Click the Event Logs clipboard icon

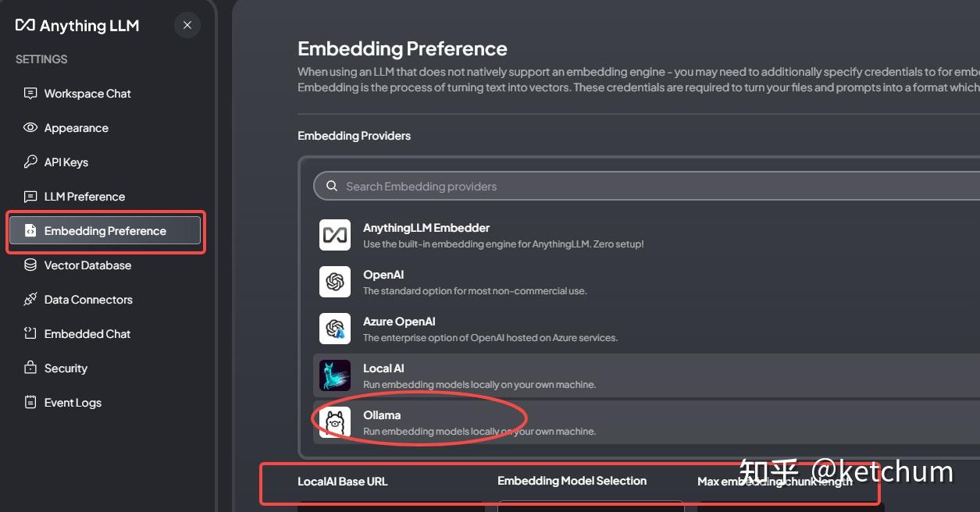30,403
